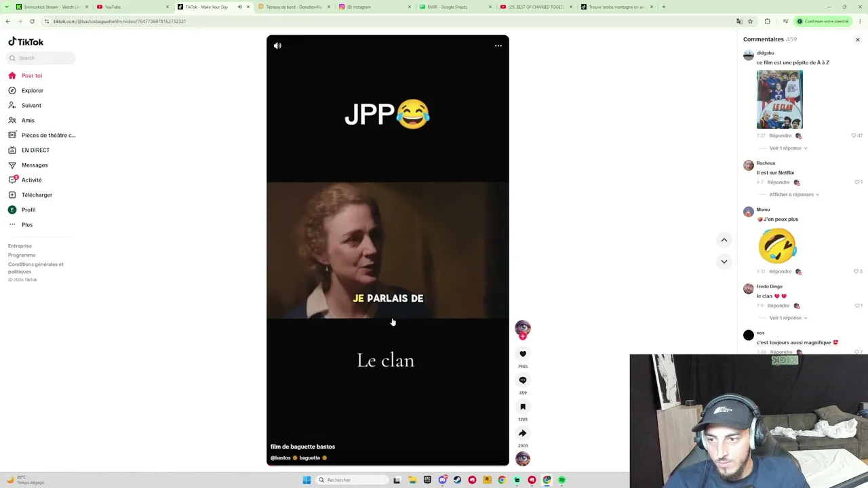Open the Entreprise footer link
Image resolution: width=868 pixels, height=488 pixels.
pyautogui.click(x=20, y=246)
